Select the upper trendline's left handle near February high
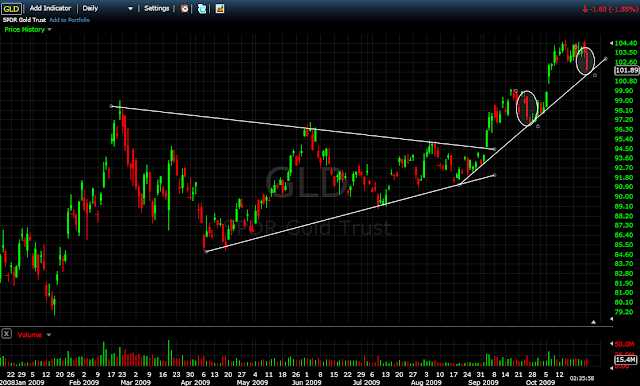Viewport: 640px width, 386px height. pyautogui.click(x=111, y=106)
